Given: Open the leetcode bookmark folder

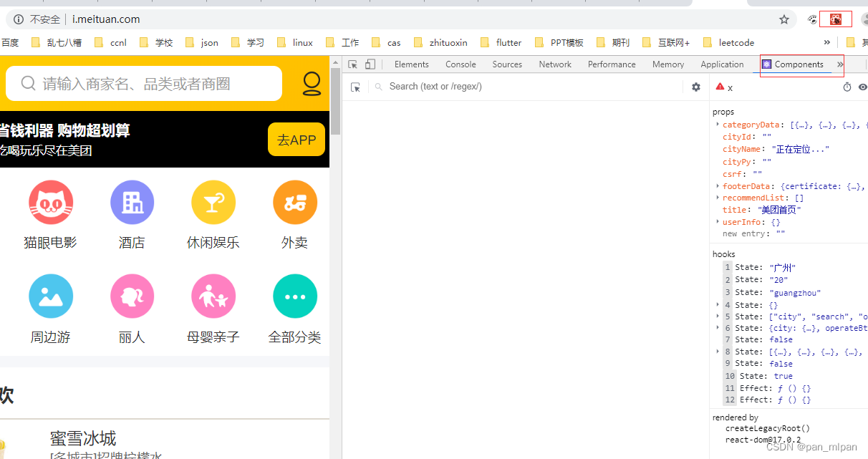Looking at the screenshot, I should (x=728, y=43).
